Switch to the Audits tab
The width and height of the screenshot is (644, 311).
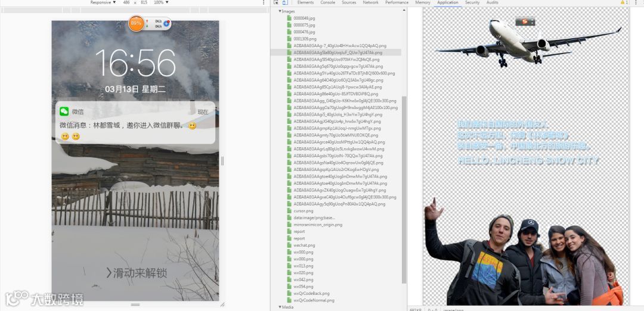point(493,2)
